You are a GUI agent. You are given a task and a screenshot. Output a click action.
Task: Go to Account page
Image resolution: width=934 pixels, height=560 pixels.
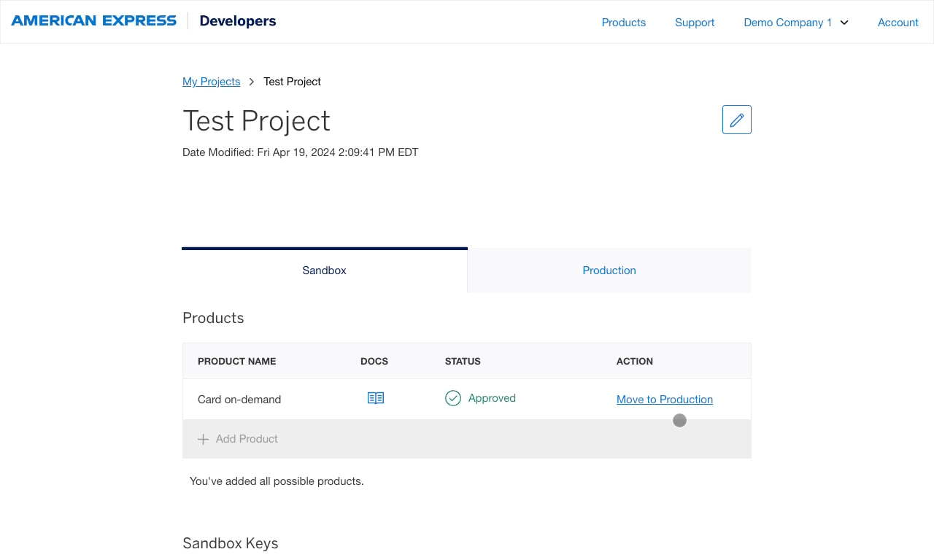(x=898, y=23)
